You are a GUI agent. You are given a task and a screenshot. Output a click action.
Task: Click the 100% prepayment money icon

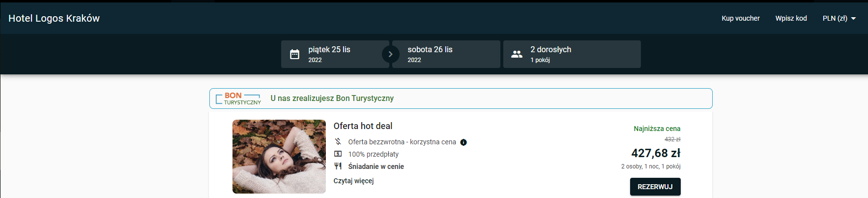(x=338, y=154)
